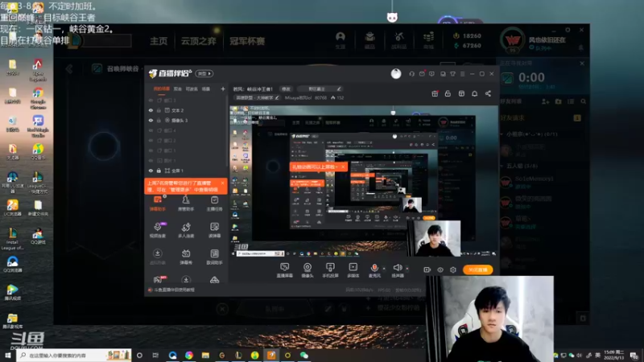Click the share icon above preview
Image resolution: width=644 pixels, height=362 pixels.
488,93
